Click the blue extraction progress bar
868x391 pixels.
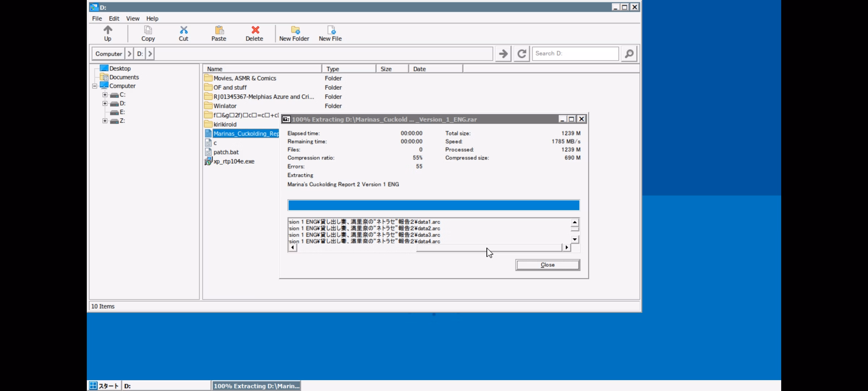pyautogui.click(x=433, y=205)
